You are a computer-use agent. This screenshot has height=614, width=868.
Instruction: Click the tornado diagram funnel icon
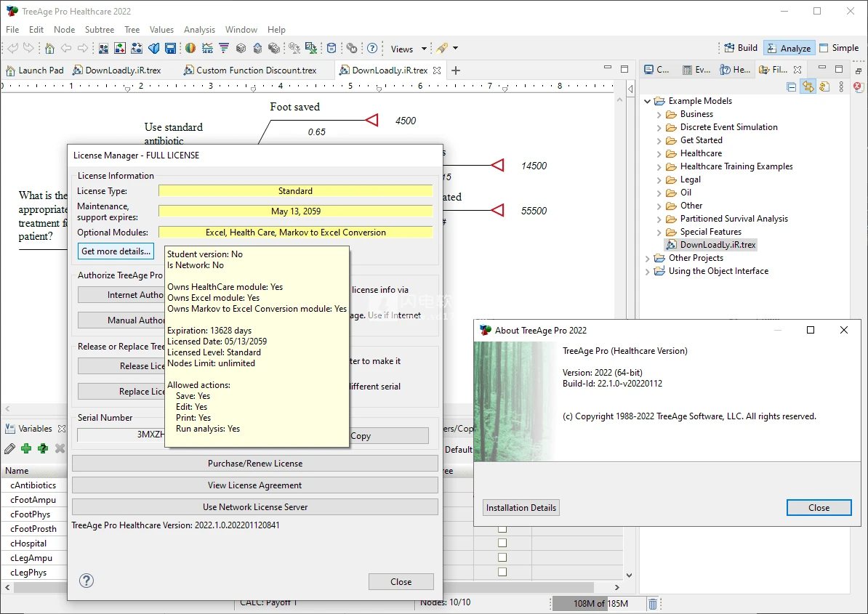click(x=224, y=49)
